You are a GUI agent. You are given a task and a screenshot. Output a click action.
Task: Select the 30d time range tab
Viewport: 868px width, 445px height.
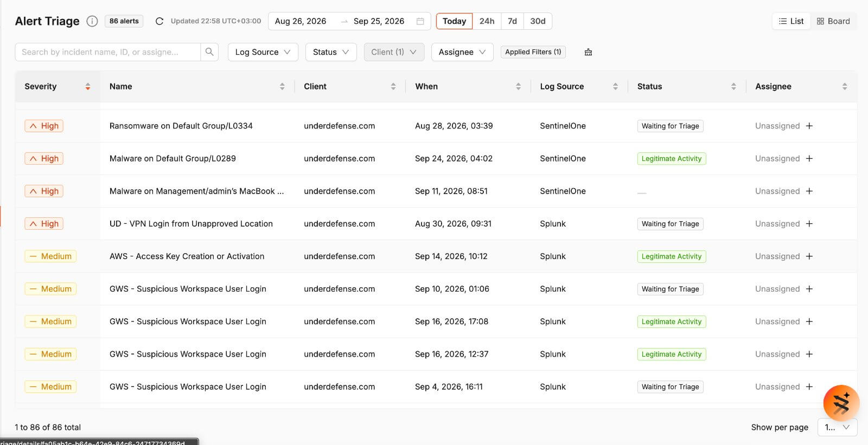tap(538, 21)
